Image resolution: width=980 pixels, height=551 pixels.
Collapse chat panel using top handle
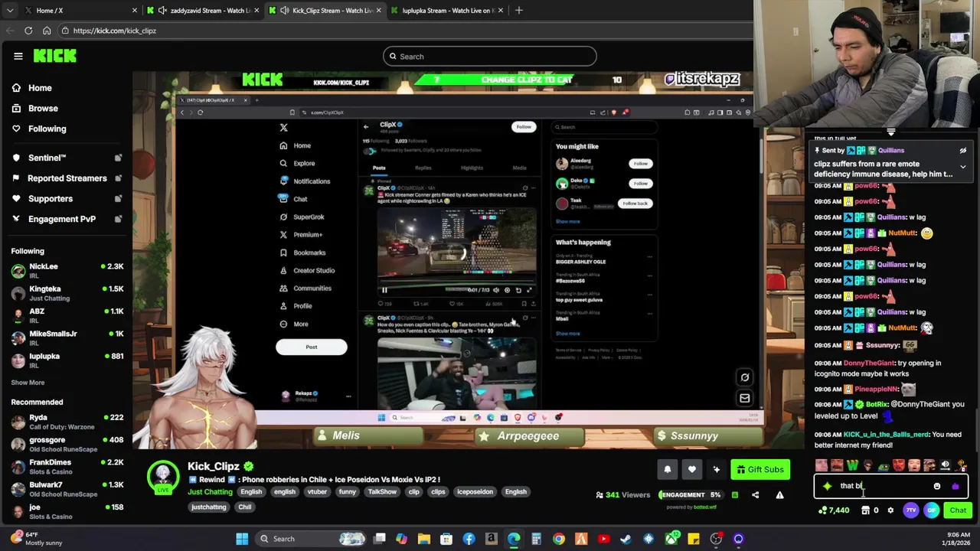(890, 132)
